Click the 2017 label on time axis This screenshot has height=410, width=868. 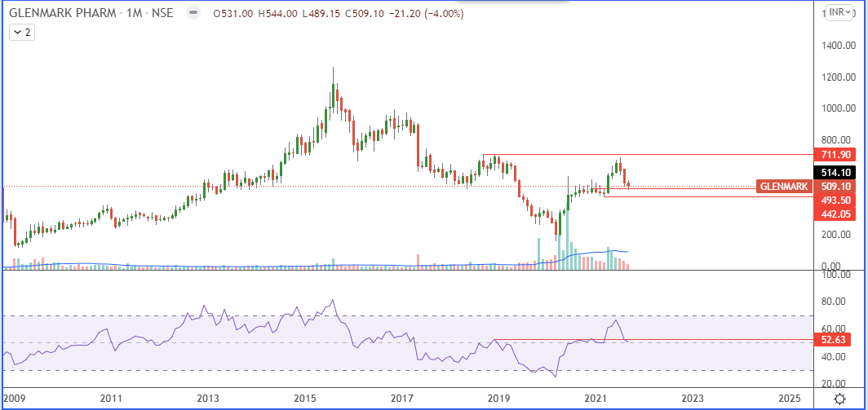pyautogui.click(x=402, y=399)
